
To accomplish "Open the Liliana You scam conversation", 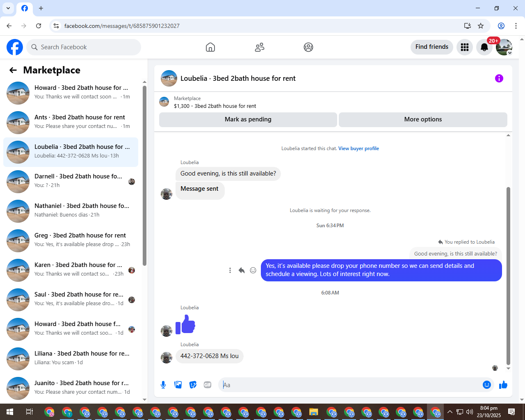I will click(x=71, y=359).
